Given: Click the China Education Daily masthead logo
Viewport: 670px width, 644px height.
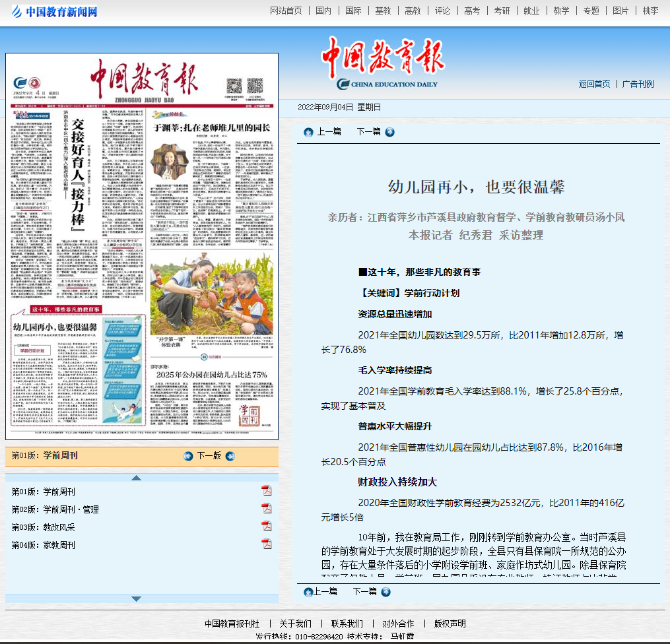Looking at the screenshot, I should (x=384, y=63).
